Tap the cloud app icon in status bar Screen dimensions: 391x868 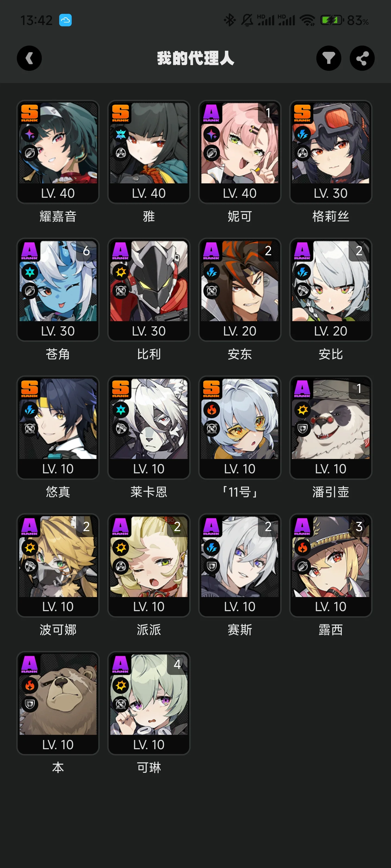[x=65, y=20]
